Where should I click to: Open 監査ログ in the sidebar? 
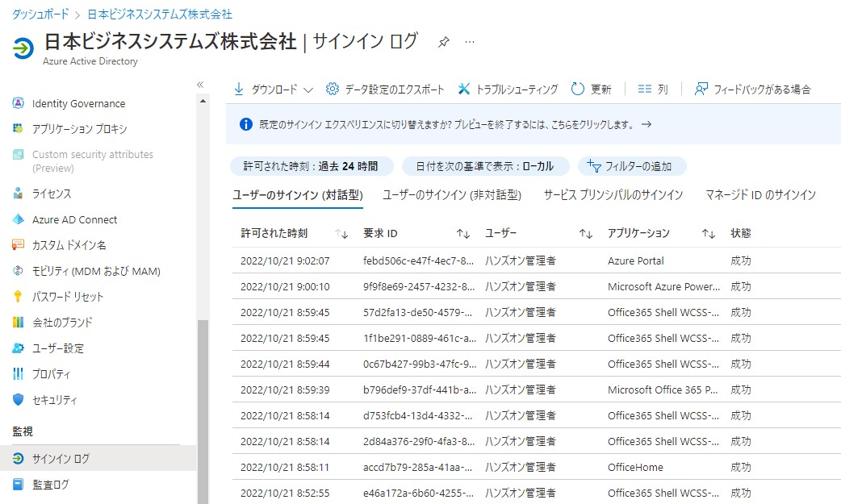click(98, 484)
